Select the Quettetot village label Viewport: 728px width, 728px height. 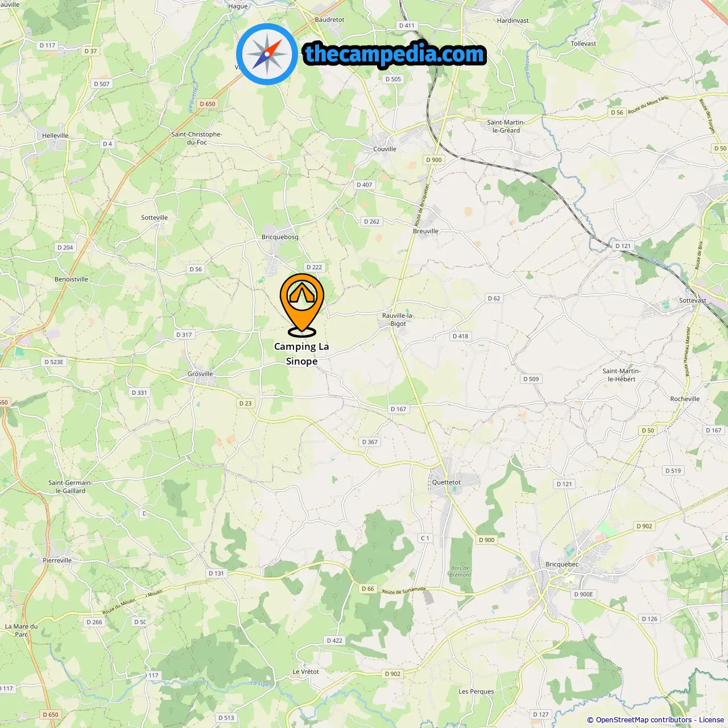(446, 482)
